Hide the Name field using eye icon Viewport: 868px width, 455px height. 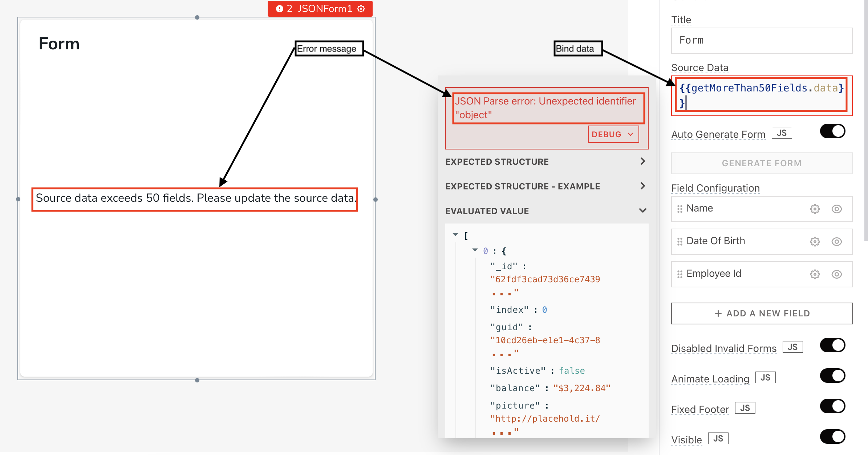tap(837, 209)
